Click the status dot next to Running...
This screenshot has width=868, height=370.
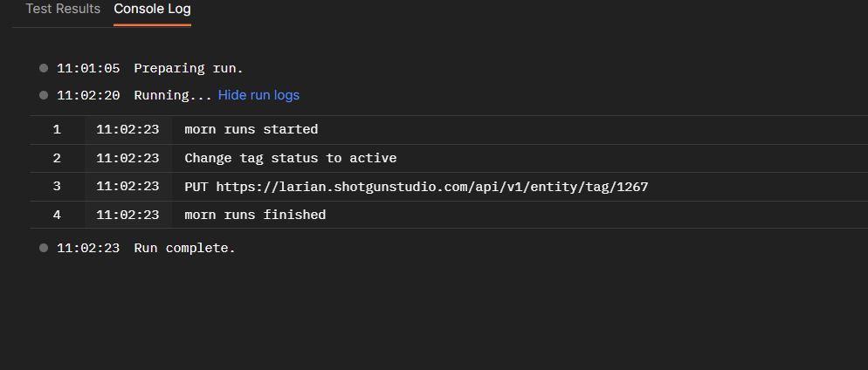point(44,95)
